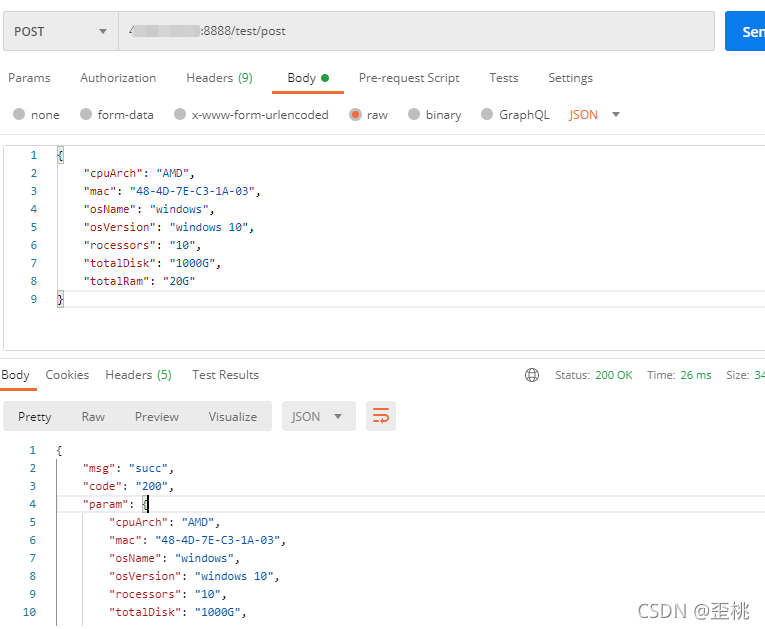Viewport: 765px width, 629px height.
Task: Click the globe network icon near Status
Action: tap(531, 375)
